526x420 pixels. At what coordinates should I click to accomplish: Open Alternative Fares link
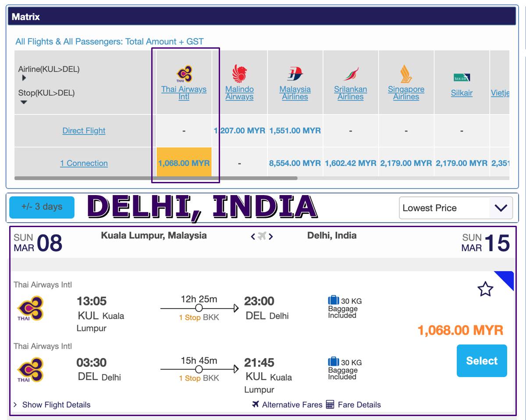[x=292, y=405]
